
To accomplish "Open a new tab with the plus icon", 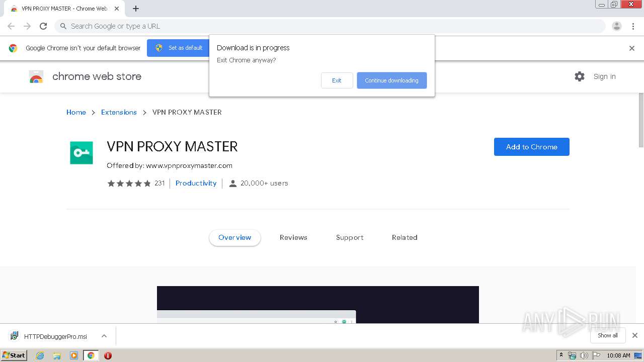I will (136, 9).
